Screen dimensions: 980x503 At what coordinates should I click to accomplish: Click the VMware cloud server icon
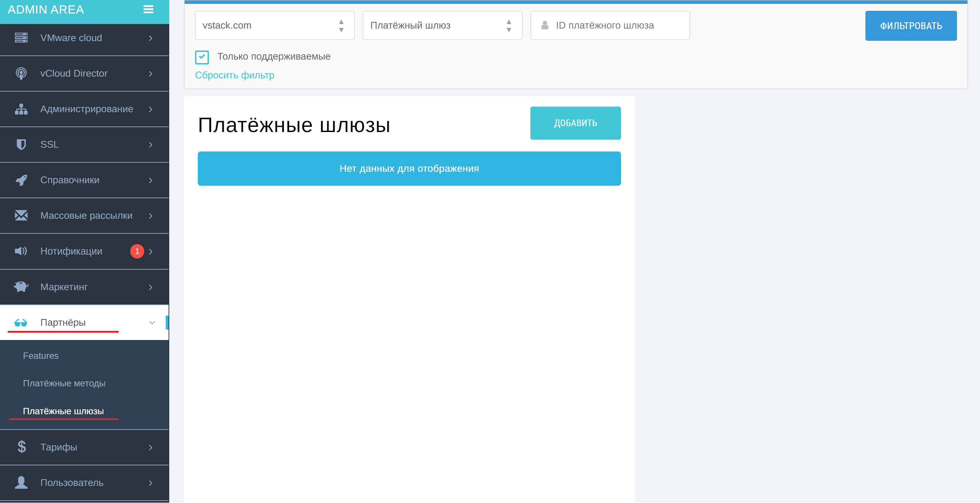point(21,38)
